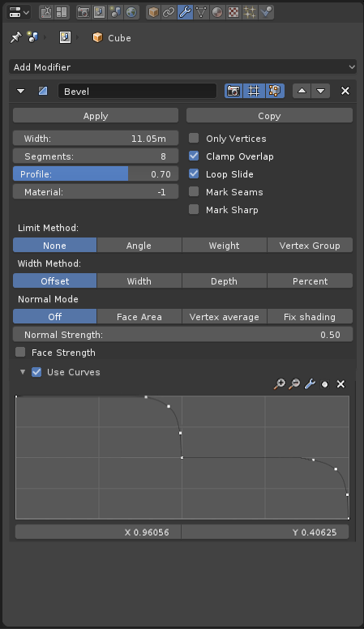This screenshot has width=364, height=629.
Task: Enable Only Vertices checkbox
Action: 194,138
